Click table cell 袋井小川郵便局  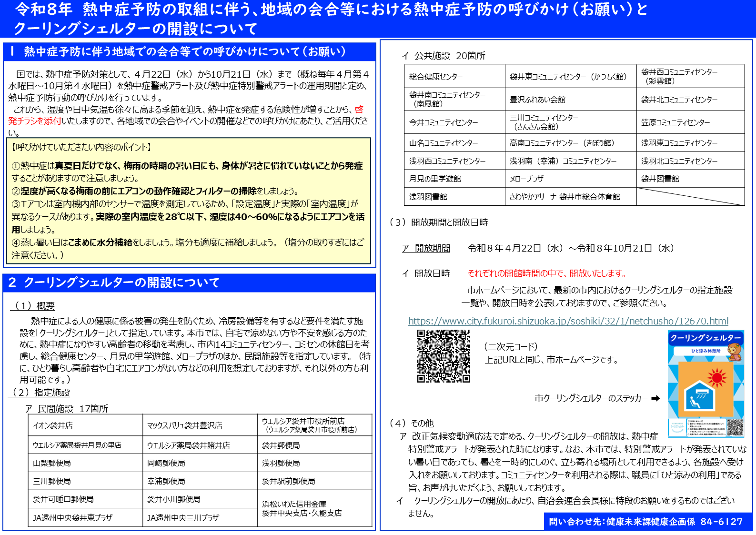[200, 499]
